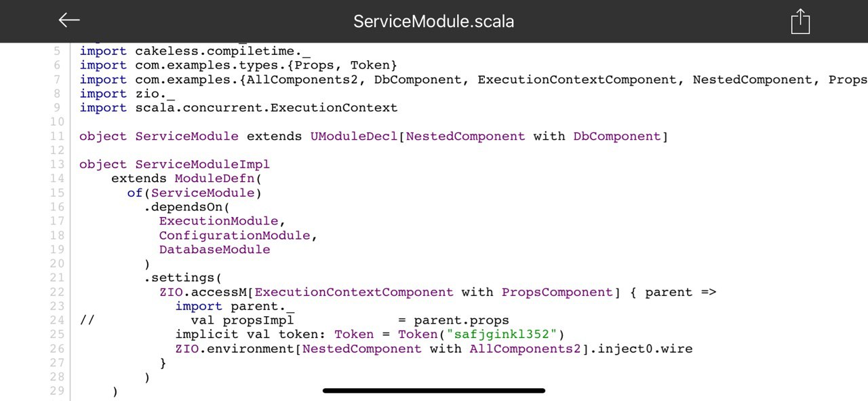
Task: Open the share sheet icon
Action: pyautogui.click(x=800, y=21)
